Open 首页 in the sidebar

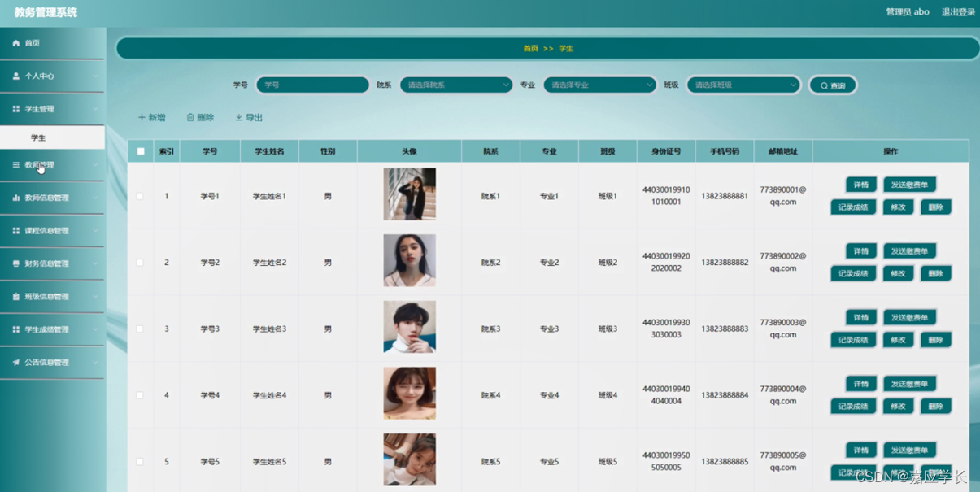tap(52, 43)
